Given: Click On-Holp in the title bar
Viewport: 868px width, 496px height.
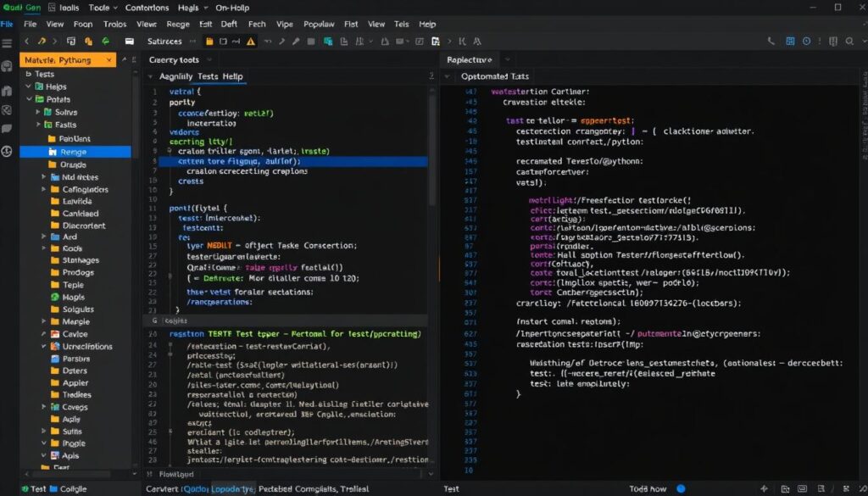Looking at the screenshot, I should pos(232,8).
